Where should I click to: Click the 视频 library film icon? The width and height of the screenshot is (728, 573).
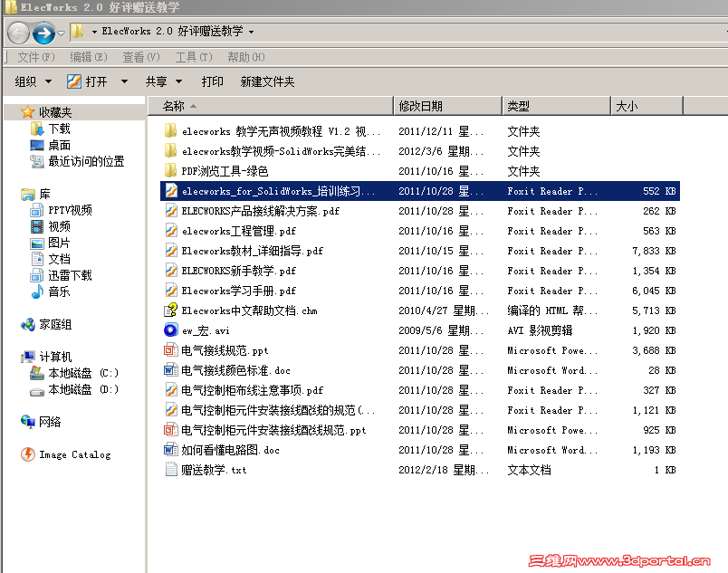pyautogui.click(x=37, y=226)
